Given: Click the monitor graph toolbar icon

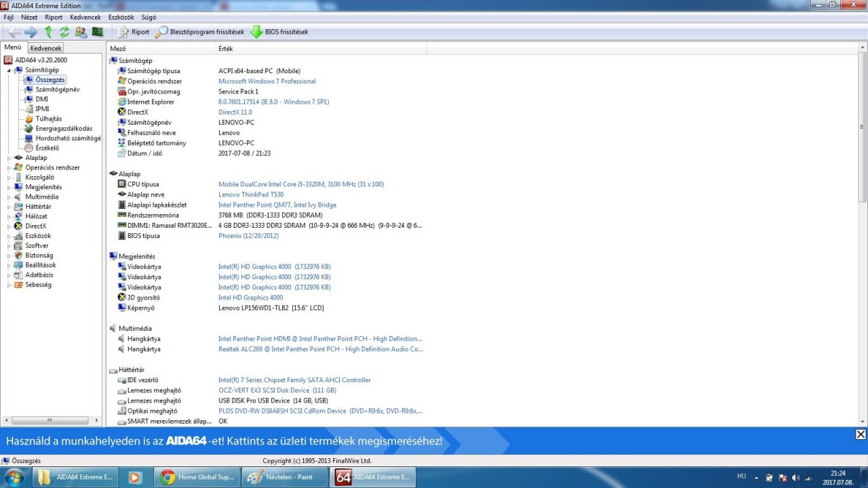Looking at the screenshot, I should click(x=98, y=32).
